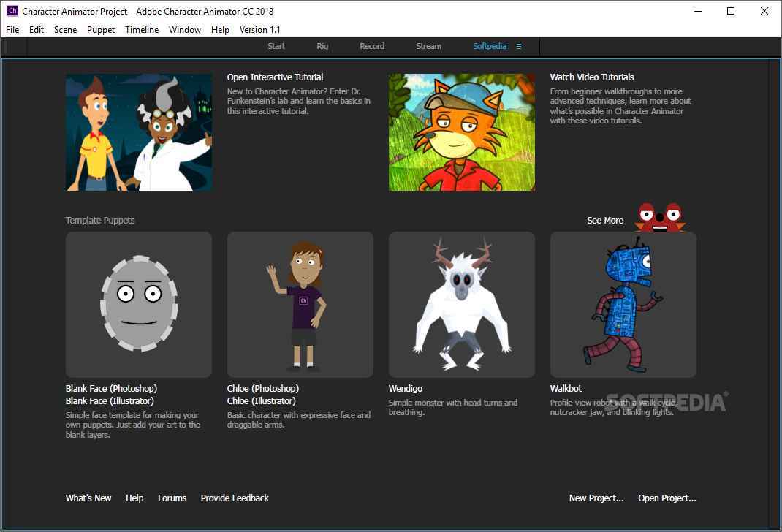This screenshot has height=532, width=782.
Task: Choose the Chloe puppet template thumbnail
Action: pos(300,304)
